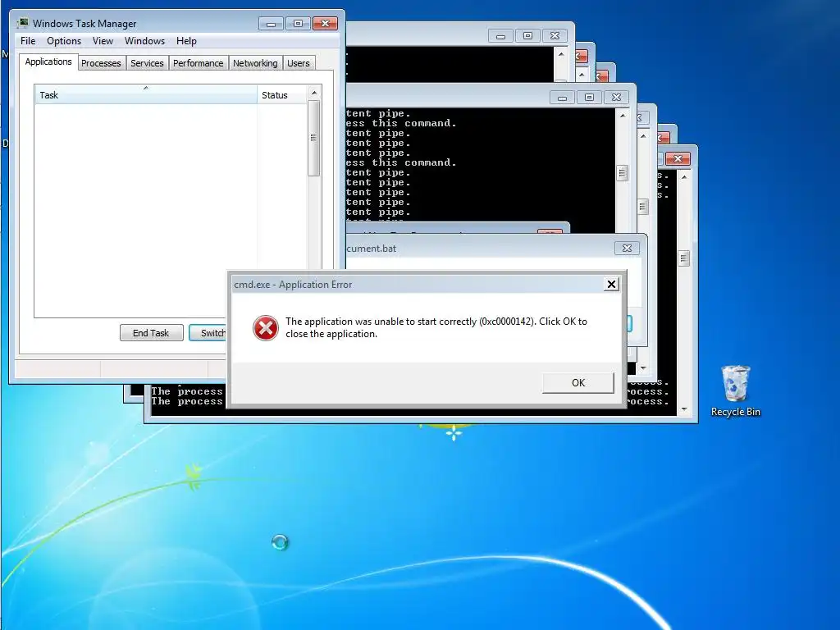Maximize the console showing 'tent pipe' output
840x630 pixels.
(589, 98)
